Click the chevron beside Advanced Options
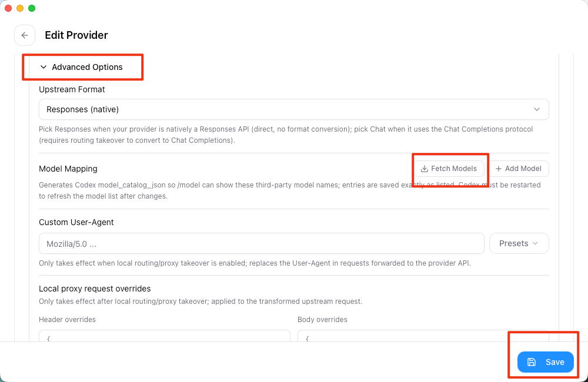The width and height of the screenshot is (588, 382). (44, 67)
